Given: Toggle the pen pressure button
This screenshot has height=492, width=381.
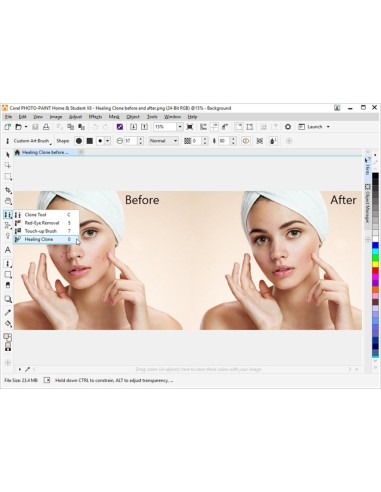Looking at the screenshot, I should (273, 141).
